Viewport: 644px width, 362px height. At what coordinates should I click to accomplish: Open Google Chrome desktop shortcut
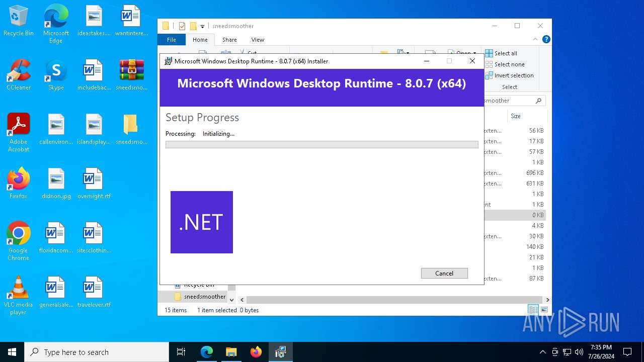(19, 241)
